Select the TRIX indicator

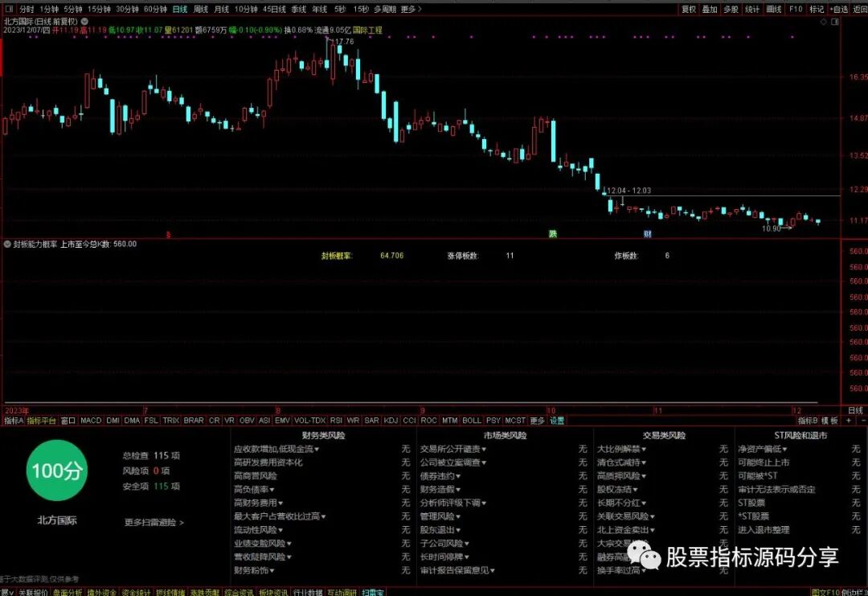click(170, 421)
